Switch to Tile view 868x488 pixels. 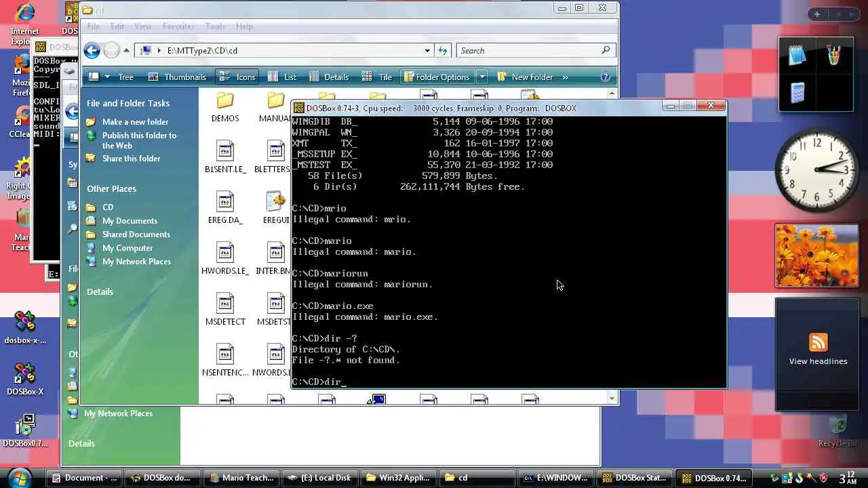377,77
